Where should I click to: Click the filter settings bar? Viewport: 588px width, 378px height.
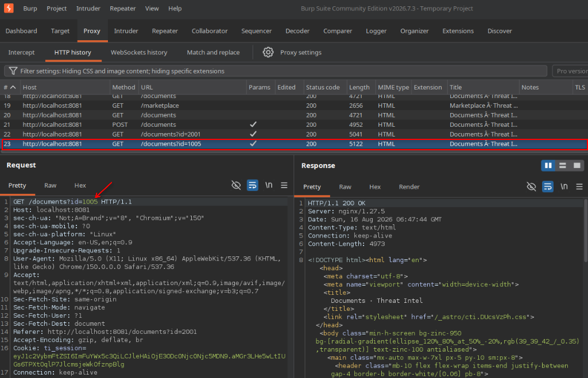(x=276, y=71)
